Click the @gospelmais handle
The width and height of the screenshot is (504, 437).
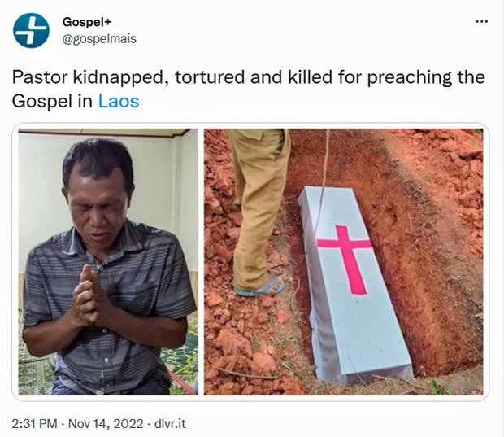coord(99,38)
